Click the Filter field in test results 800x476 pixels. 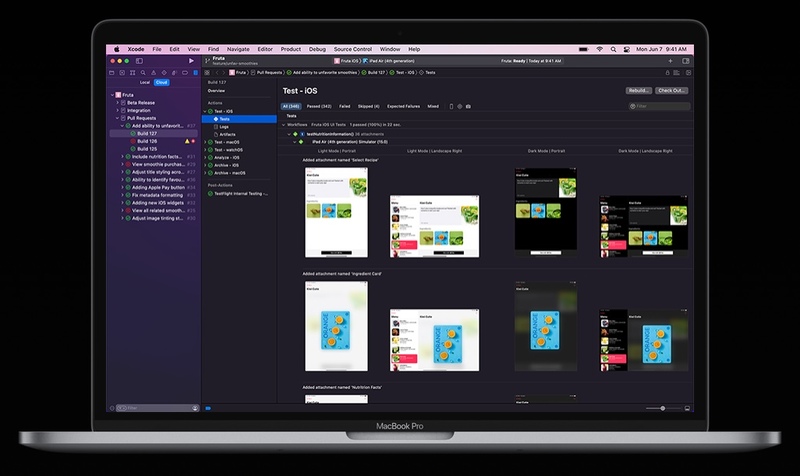(x=660, y=106)
